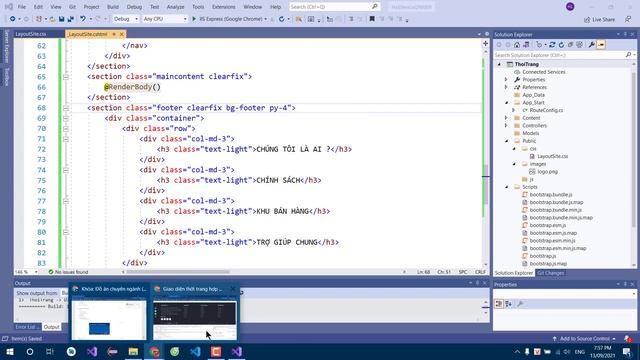
Task: Collapse the Scripts folder
Action: click(x=507, y=187)
